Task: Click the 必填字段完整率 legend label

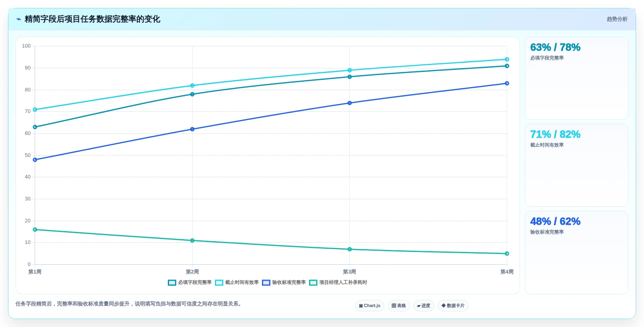Action: (x=195, y=282)
